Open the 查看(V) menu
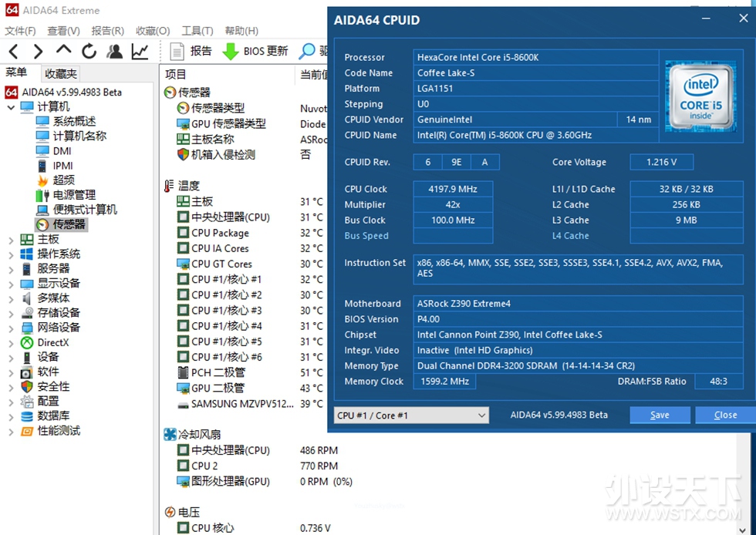756x535 pixels. [x=63, y=31]
